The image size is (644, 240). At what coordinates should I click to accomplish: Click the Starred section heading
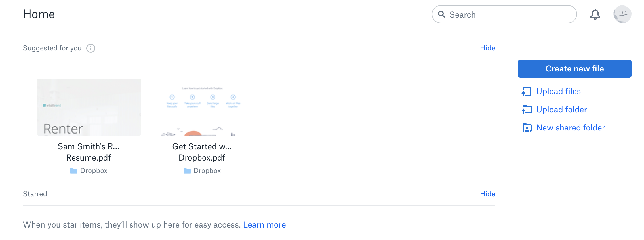point(35,194)
